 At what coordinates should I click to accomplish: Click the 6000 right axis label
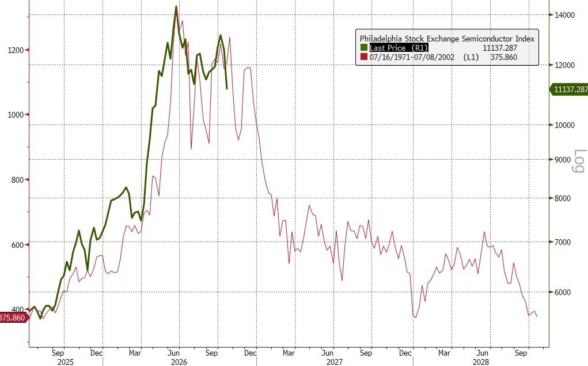pos(563,292)
